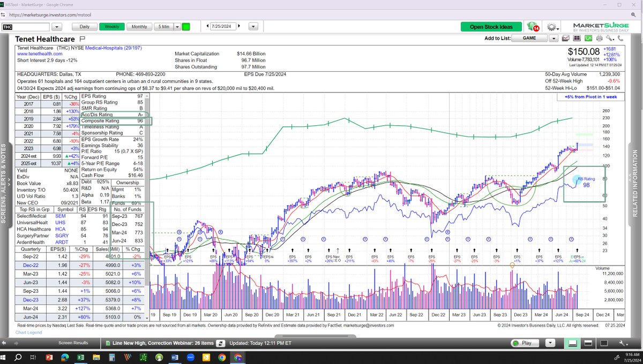Open the Screen Results tab
This screenshot has height=364, width=643.
[73, 343]
